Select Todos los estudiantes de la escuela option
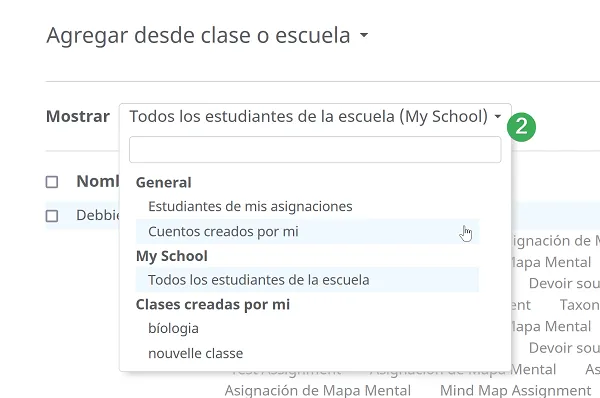This screenshot has width=600, height=398. tap(307, 280)
